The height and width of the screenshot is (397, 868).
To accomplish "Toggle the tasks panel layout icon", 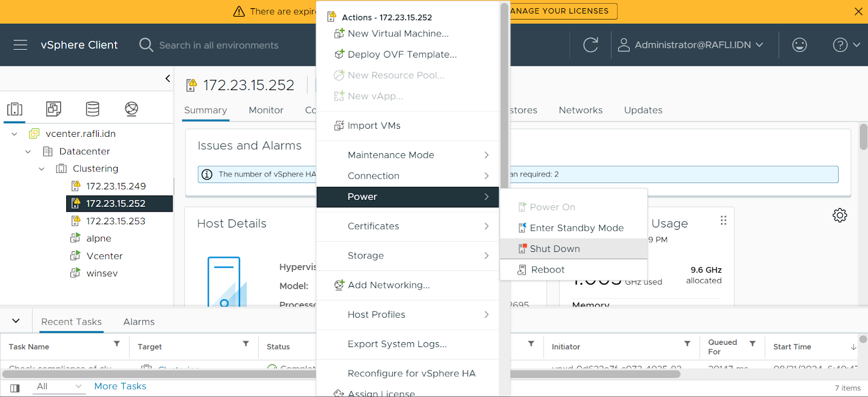I will point(15,388).
